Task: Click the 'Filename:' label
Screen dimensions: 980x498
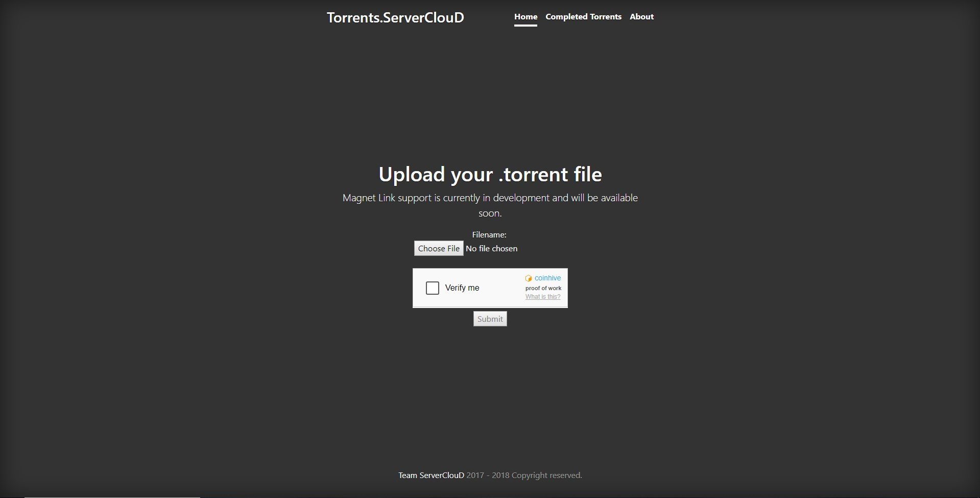Action: click(x=489, y=235)
